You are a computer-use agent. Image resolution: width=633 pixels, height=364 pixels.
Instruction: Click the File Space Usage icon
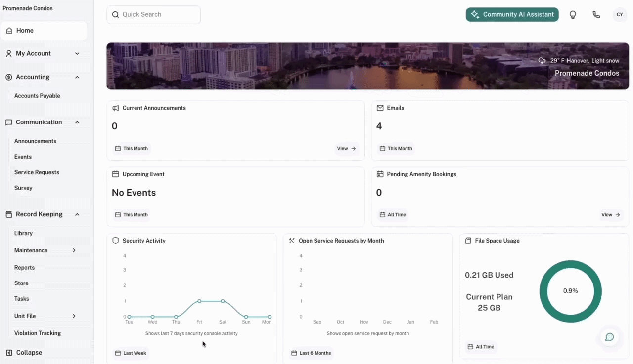click(468, 241)
